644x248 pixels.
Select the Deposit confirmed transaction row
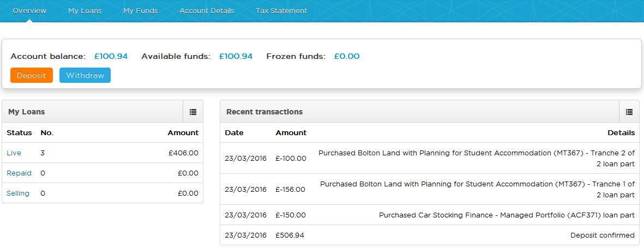(x=430, y=235)
